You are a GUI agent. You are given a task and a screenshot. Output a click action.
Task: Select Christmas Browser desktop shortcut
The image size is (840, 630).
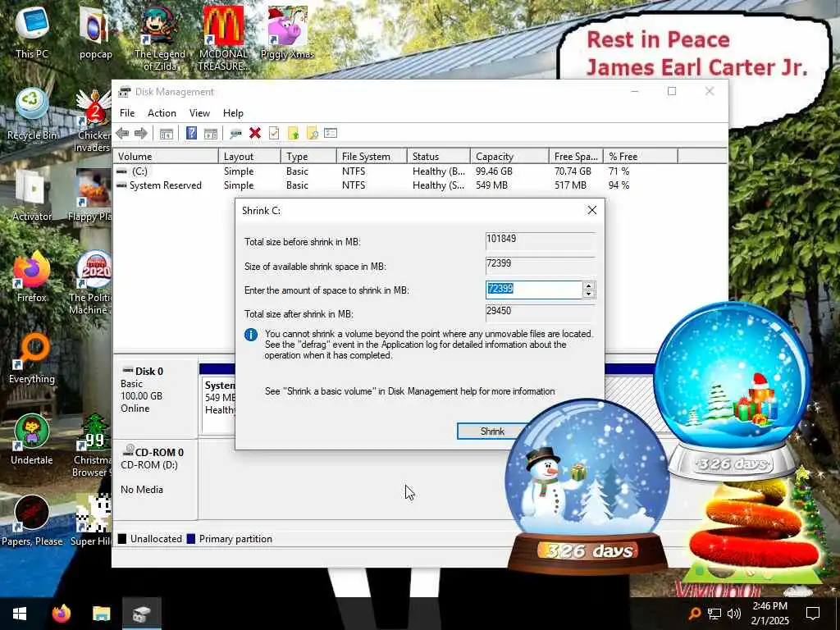[92, 445]
